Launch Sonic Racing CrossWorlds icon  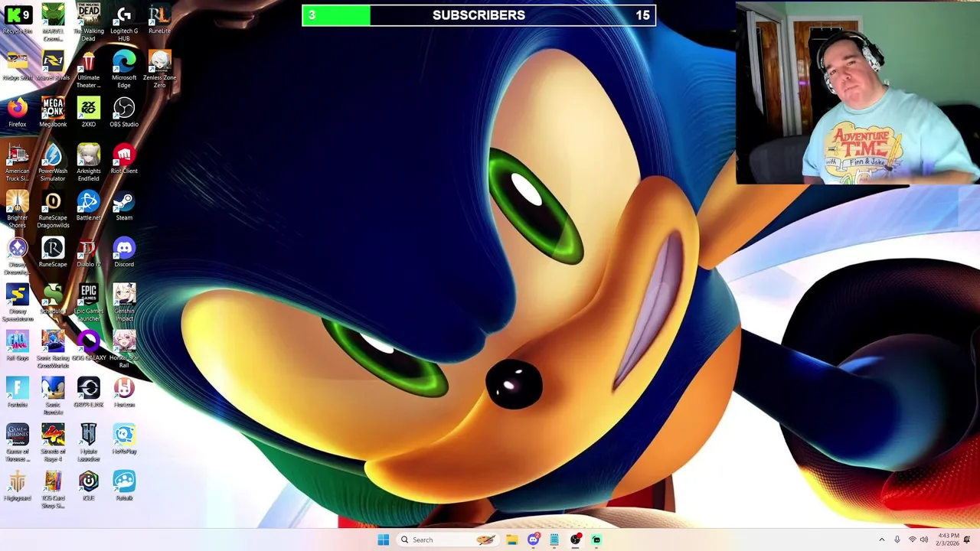(x=53, y=350)
